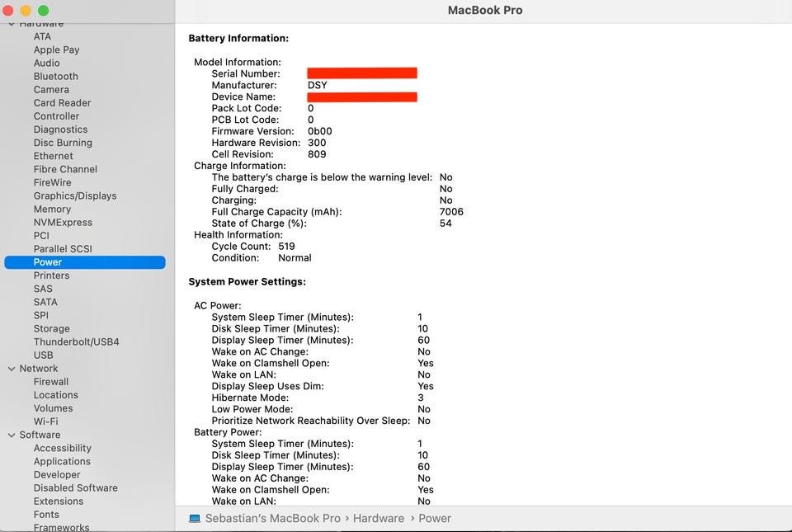The width and height of the screenshot is (792, 532).
Task: Click Power in the path bar
Action: pyautogui.click(x=435, y=518)
